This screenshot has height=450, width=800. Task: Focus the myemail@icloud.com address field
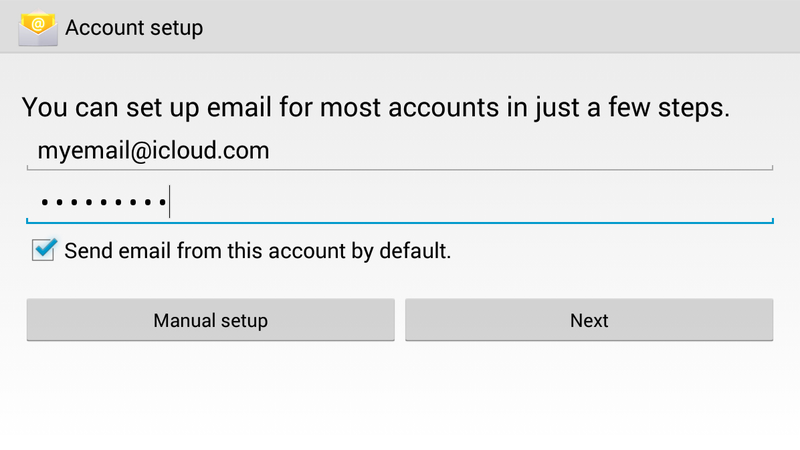(x=400, y=151)
